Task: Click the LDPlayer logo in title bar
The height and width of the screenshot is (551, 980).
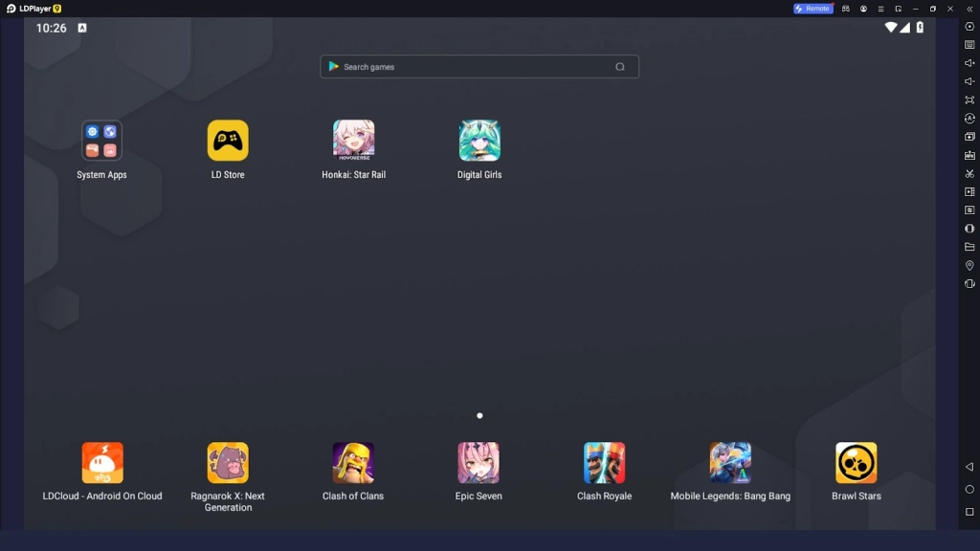Action: point(33,9)
